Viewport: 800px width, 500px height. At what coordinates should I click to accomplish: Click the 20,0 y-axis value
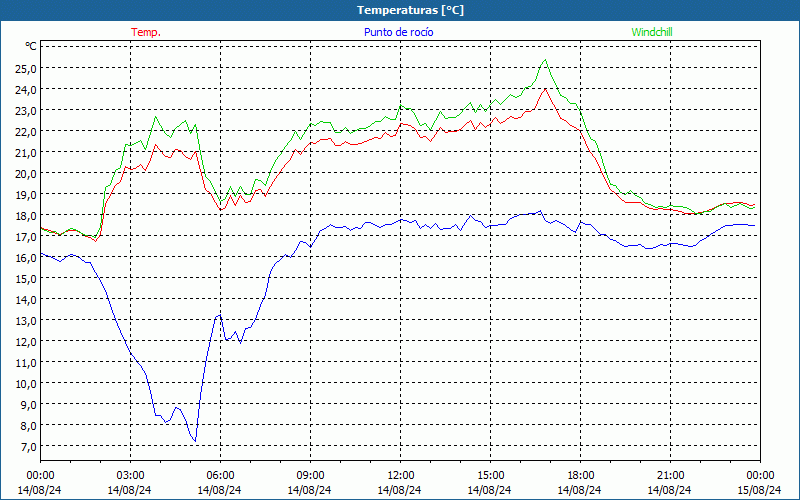[26, 173]
